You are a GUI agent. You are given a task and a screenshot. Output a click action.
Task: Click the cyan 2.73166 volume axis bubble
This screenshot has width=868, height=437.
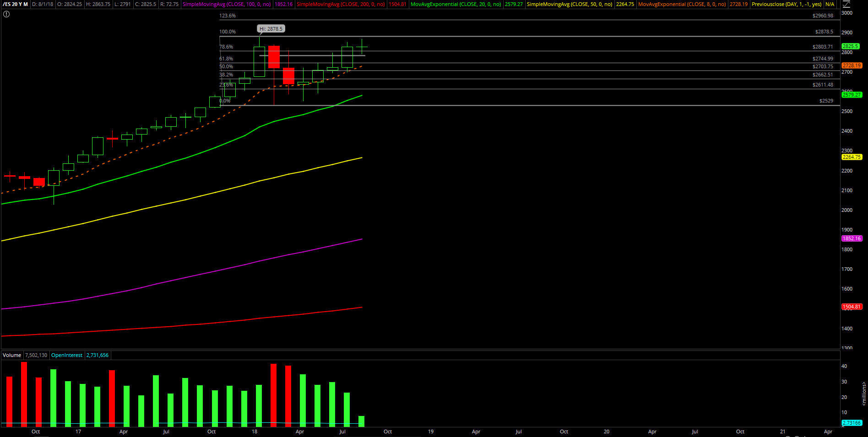[x=852, y=423]
